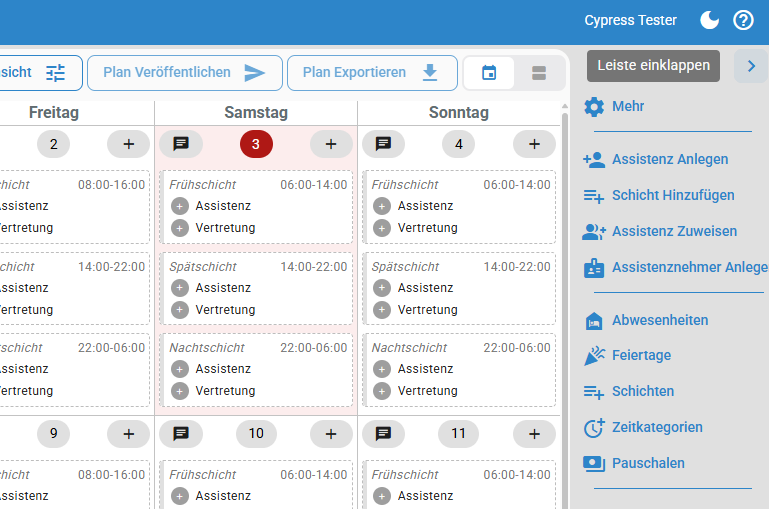Click the Pauschalen sidebar link

click(634, 463)
